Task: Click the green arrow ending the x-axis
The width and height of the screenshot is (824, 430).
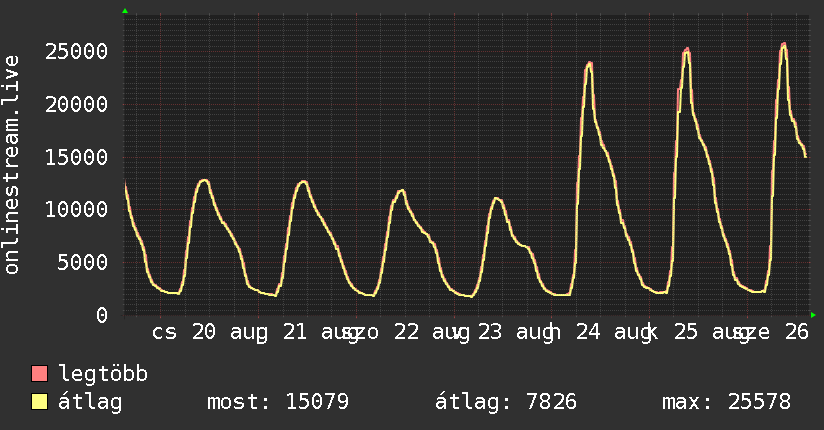Action: coord(813,315)
